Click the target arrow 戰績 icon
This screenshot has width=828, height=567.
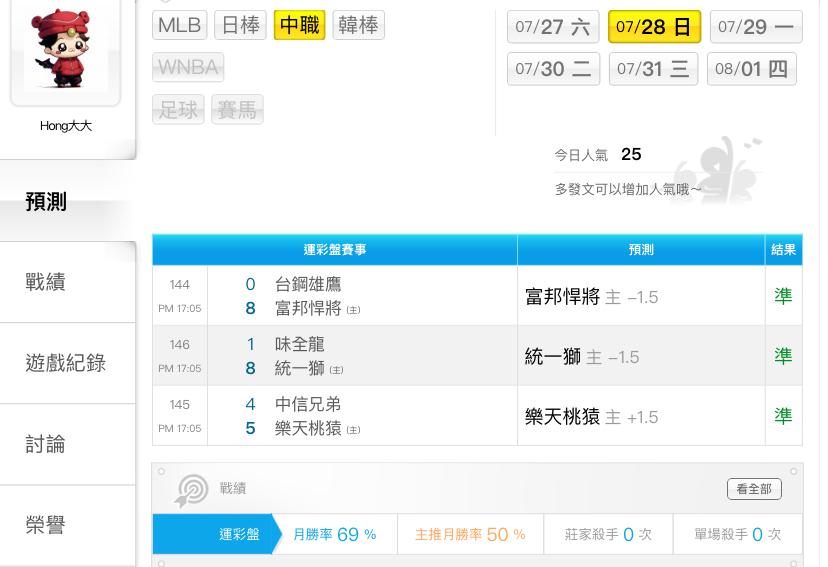pos(191,490)
